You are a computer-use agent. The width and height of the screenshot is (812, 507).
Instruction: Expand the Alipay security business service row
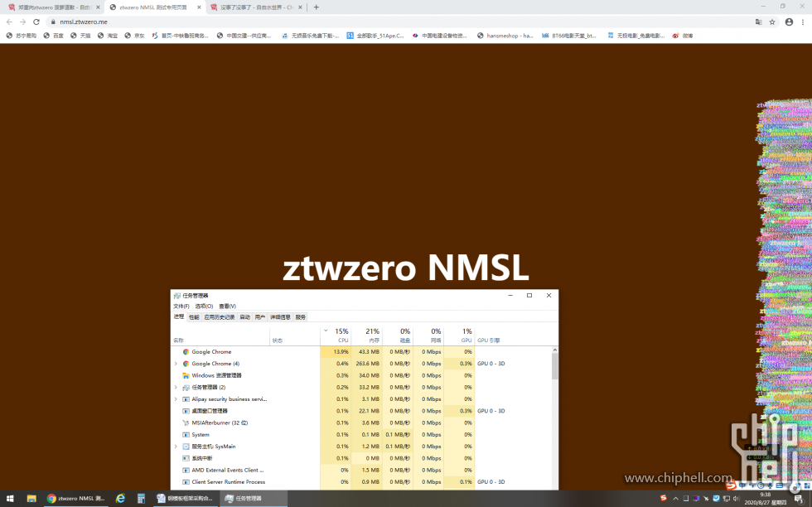(x=176, y=399)
